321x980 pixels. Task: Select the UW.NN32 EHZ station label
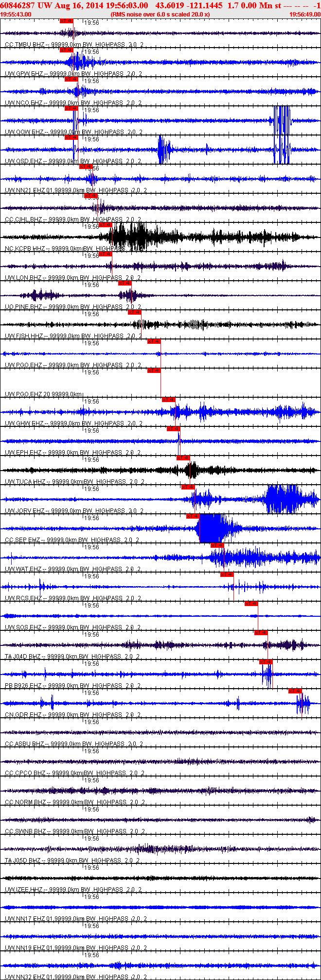click(75, 977)
